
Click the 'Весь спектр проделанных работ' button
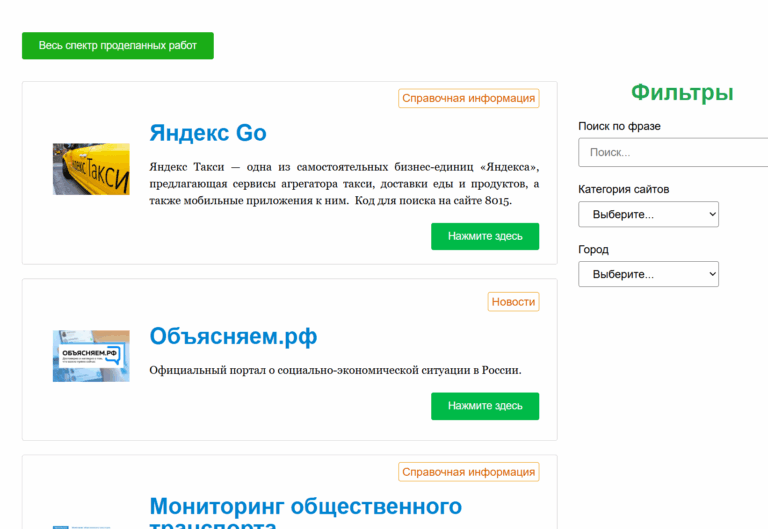[x=118, y=46]
